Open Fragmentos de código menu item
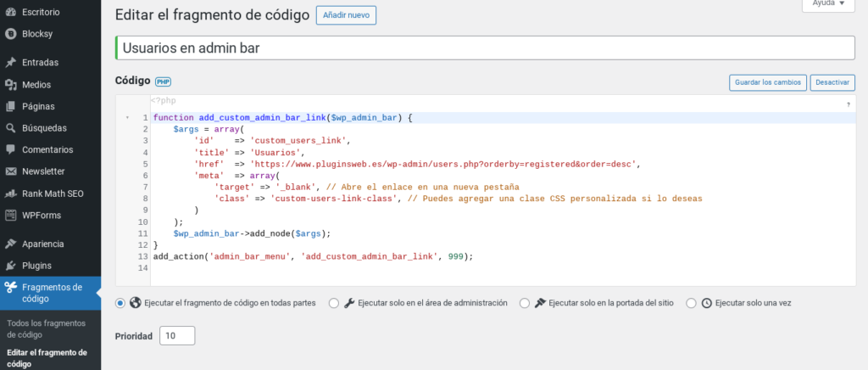Image resolution: width=868 pixels, height=370 pixels. tap(50, 293)
